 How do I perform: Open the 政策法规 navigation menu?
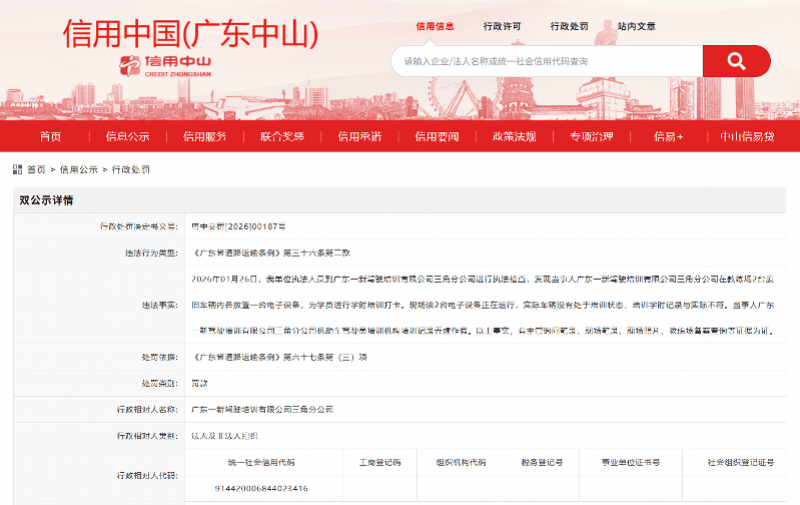click(514, 136)
